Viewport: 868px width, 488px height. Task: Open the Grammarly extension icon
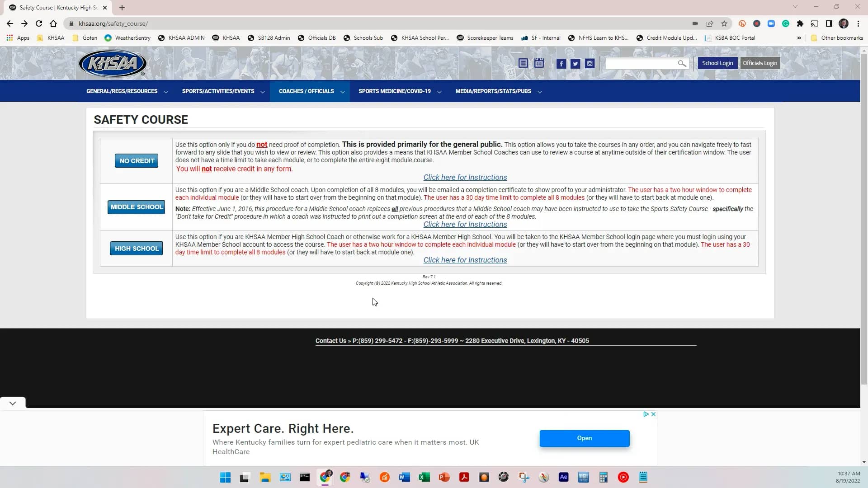point(786,23)
